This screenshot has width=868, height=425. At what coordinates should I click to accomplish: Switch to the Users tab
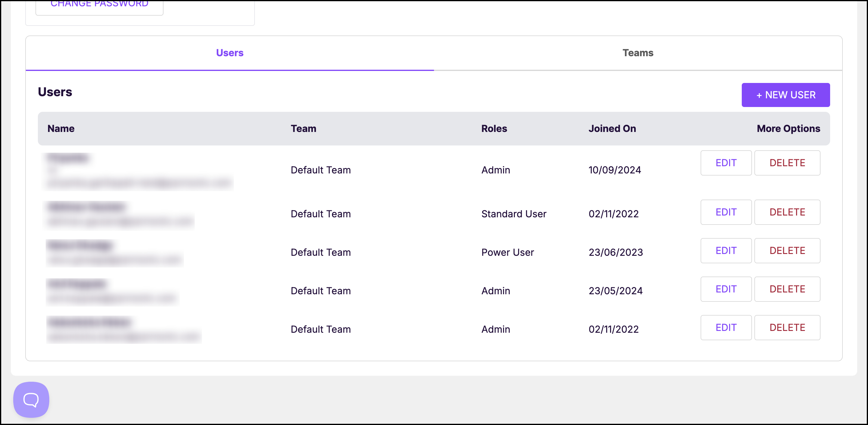[229, 53]
